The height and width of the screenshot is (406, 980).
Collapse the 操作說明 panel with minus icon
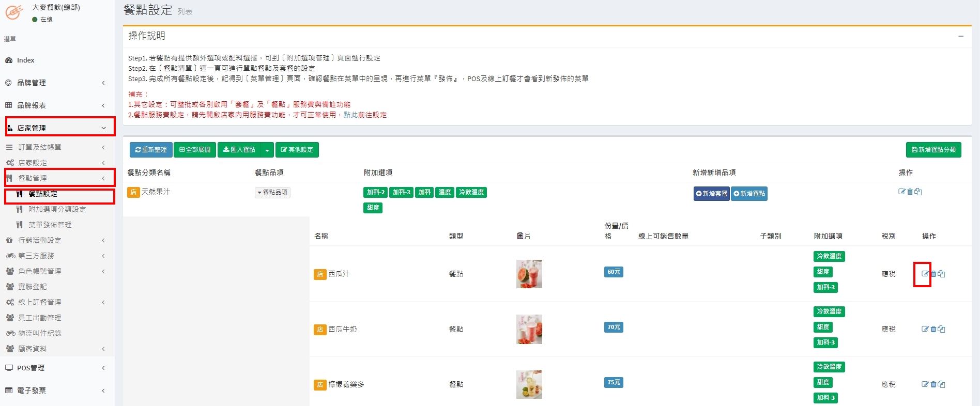click(961, 36)
